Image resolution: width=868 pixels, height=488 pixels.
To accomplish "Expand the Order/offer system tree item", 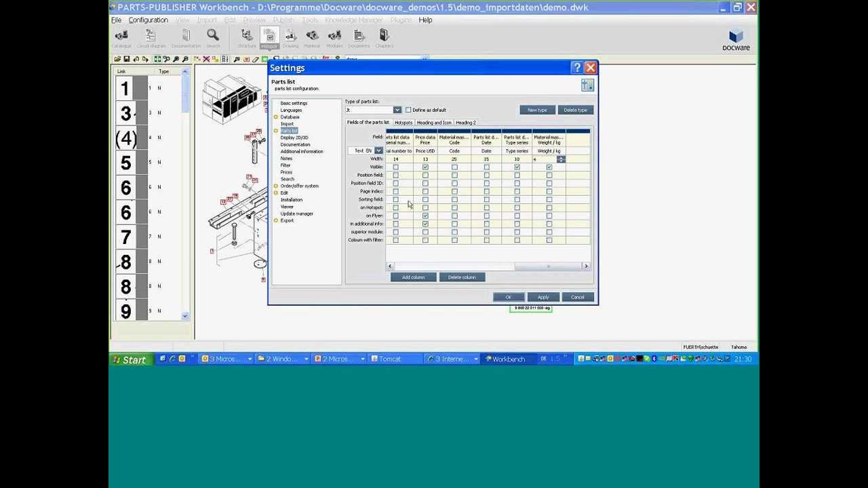I will (x=276, y=186).
